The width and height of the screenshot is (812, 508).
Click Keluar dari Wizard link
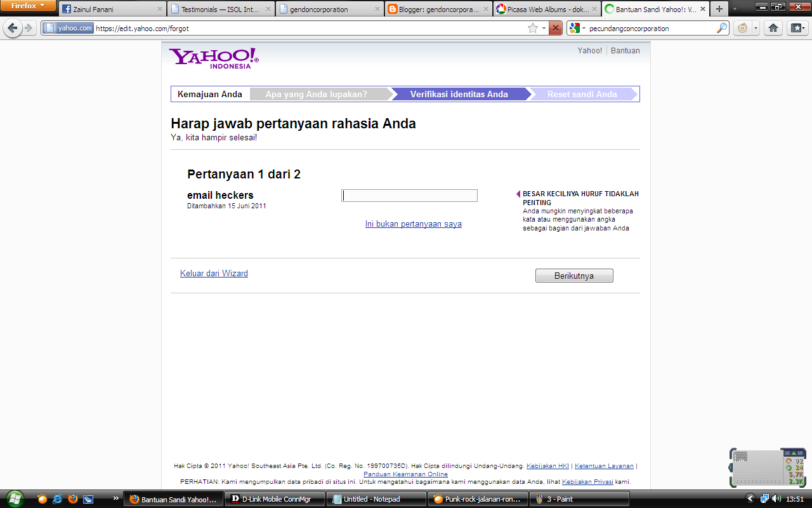[x=214, y=274]
